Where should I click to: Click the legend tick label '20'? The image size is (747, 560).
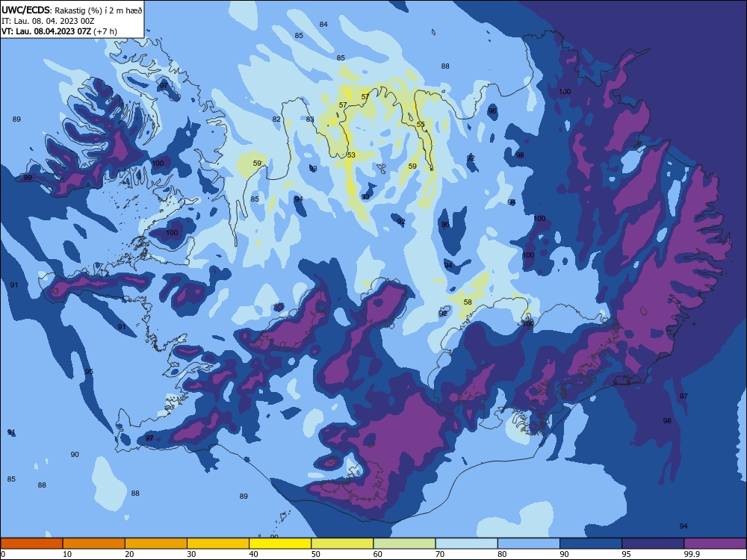point(129,554)
